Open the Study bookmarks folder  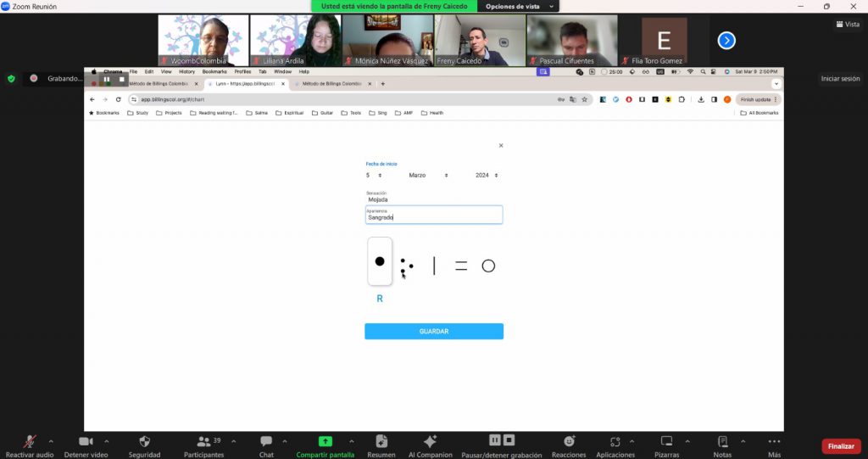point(138,113)
